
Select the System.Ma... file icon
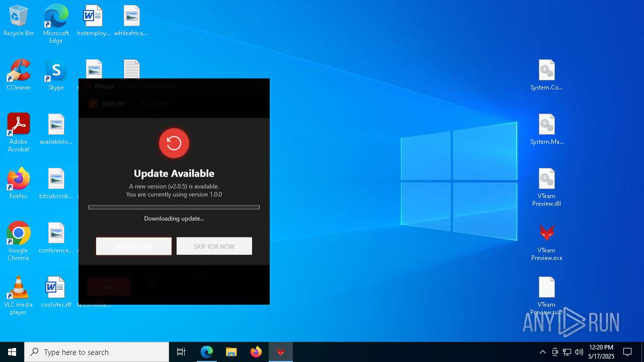[x=546, y=130]
